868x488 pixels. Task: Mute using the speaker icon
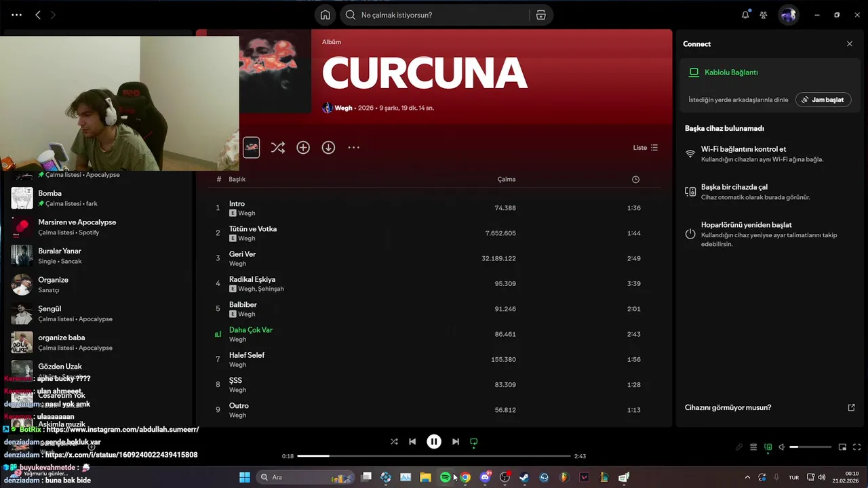click(782, 447)
